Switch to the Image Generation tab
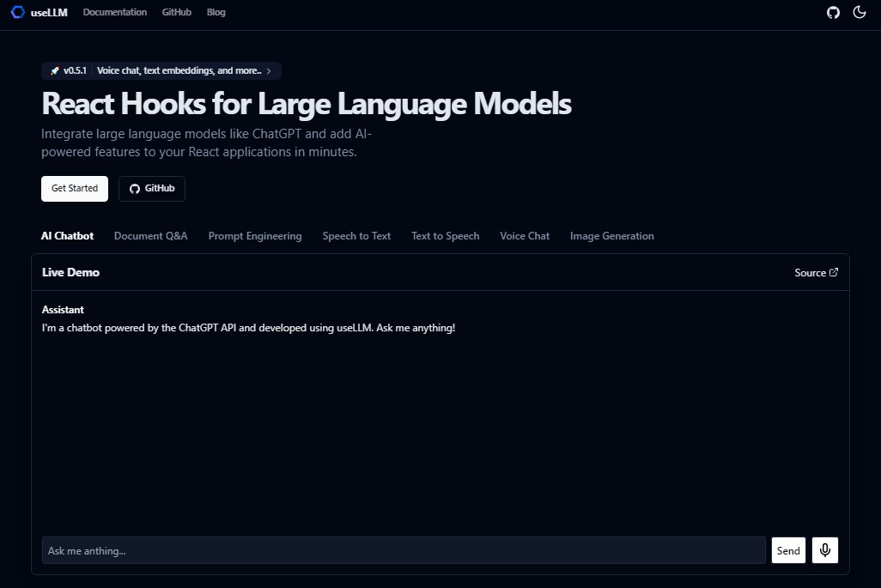The width and height of the screenshot is (881, 588). point(611,235)
